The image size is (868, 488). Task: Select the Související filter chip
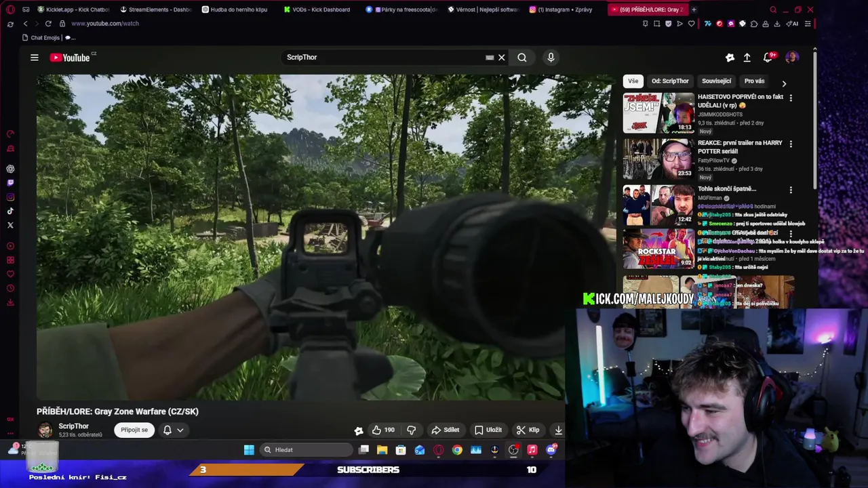pos(716,81)
